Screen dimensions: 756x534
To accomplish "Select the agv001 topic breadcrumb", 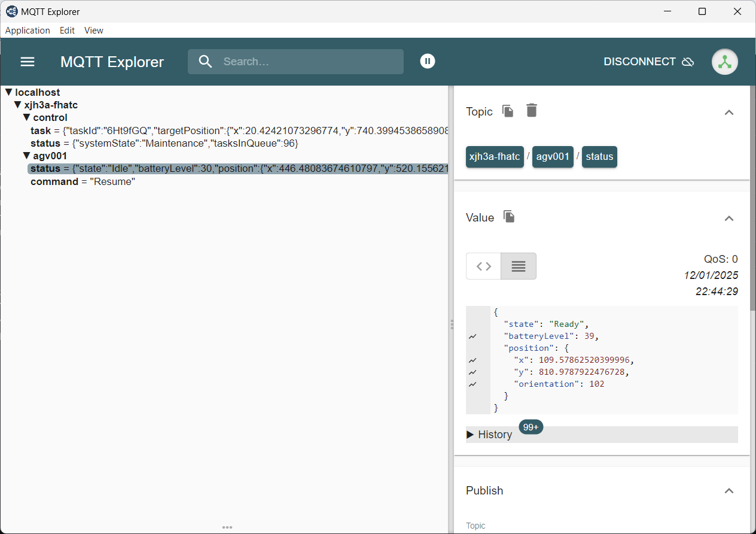I will click(x=553, y=157).
